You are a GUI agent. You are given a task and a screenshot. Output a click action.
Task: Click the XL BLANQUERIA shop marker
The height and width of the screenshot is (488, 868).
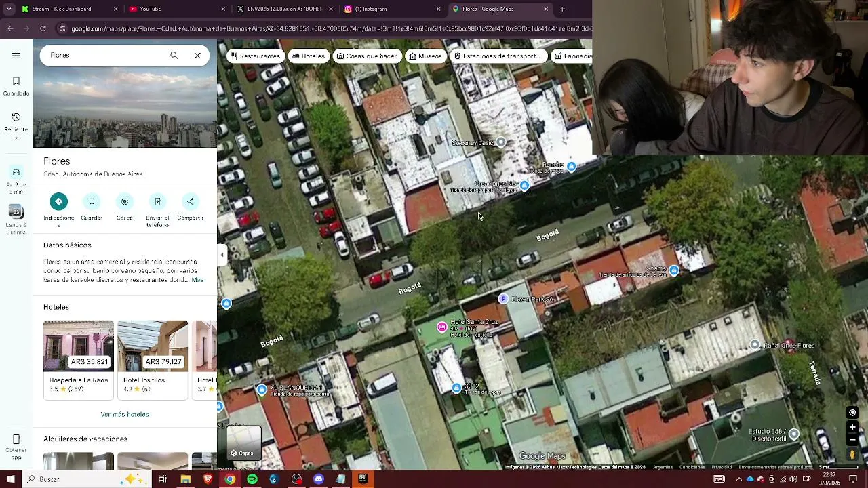point(262,389)
